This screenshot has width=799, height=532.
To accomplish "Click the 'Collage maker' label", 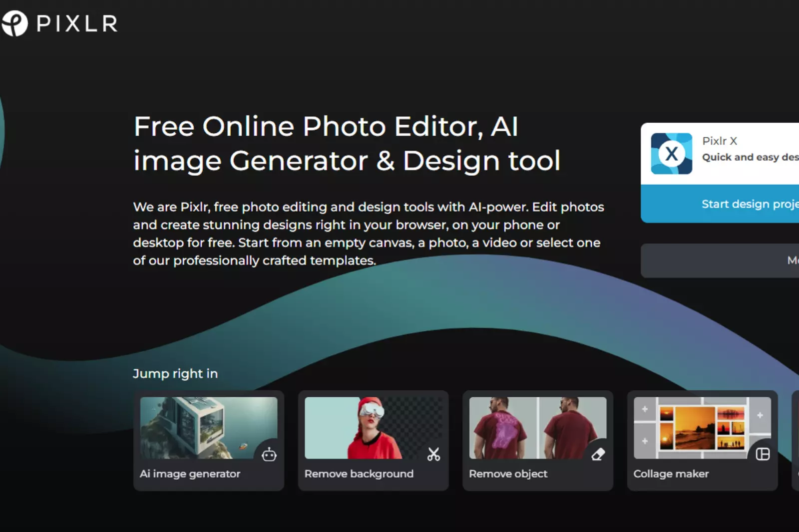I will tap(671, 474).
